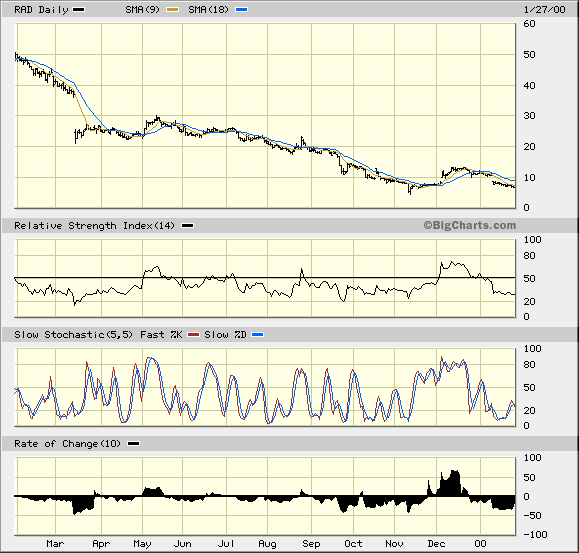Click the orange SMA(9) legend swatch
Image resolution: width=579 pixels, height=553 pixels.
pyautogui.click(x=172, y=10)
